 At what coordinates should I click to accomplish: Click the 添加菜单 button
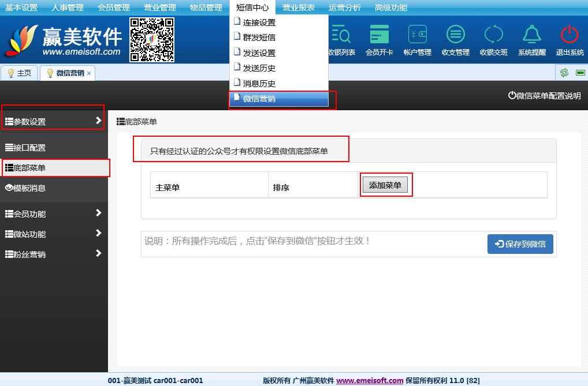385,185
